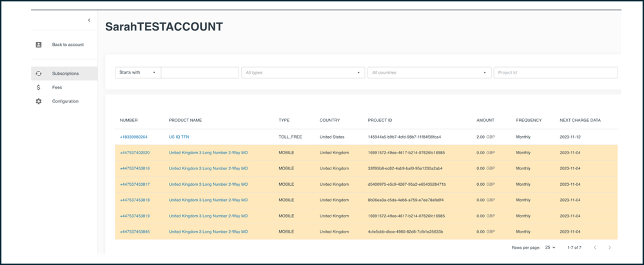This screenshot has height=265, width=644.
Task: Open number +18339980264 link
Action: pyautogui.click(x=133, y=137)
